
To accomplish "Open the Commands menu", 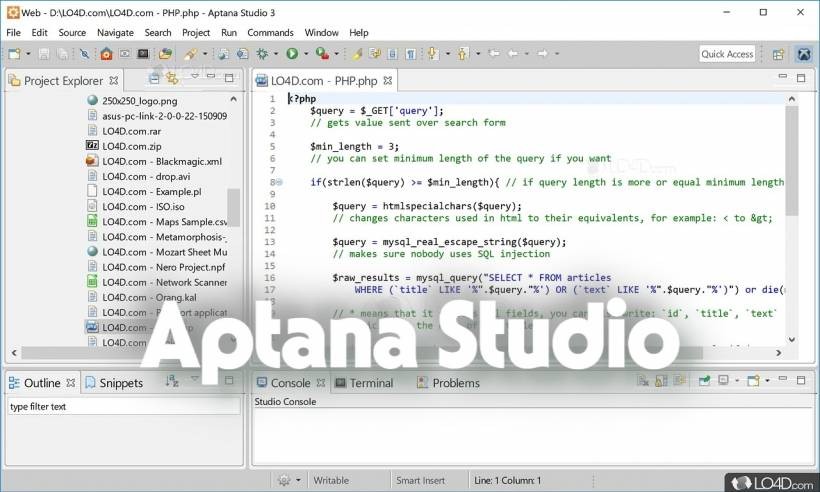I will (270, 32).
